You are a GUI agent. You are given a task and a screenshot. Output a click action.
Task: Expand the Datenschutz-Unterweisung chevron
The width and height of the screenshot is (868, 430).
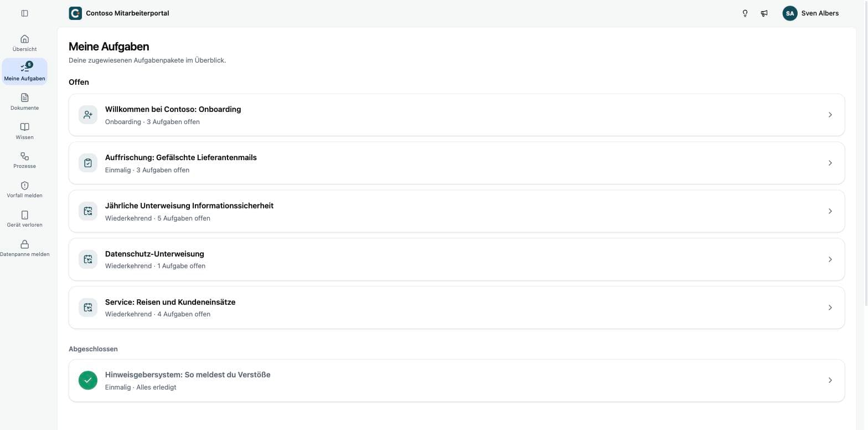[x=830, y=259]
